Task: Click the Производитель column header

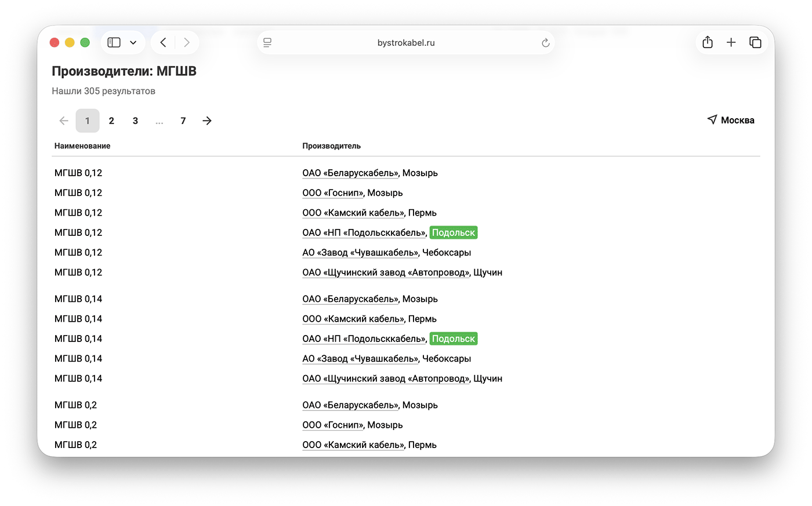Action: (x=331, y=146)
